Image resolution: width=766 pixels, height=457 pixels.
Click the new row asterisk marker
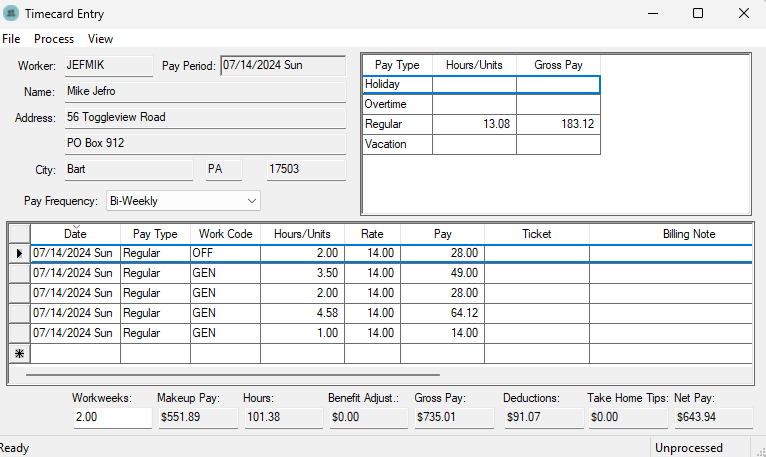(19, 353)
